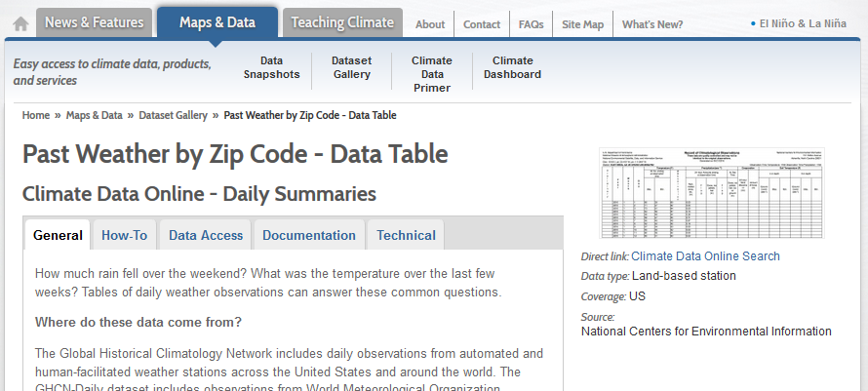The height and width of the screenshot is (391, 868).
Task: Open the Site Map link
Action: (582, 24)
